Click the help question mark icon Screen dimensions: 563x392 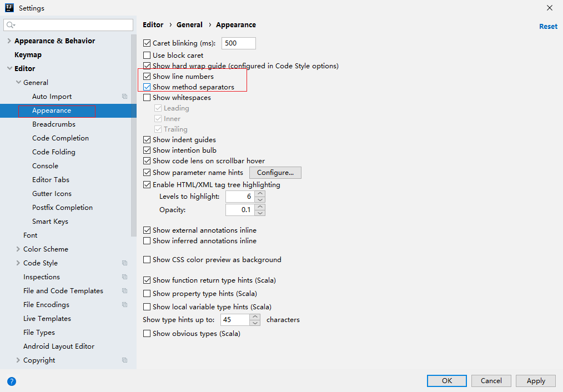point(12,381)
